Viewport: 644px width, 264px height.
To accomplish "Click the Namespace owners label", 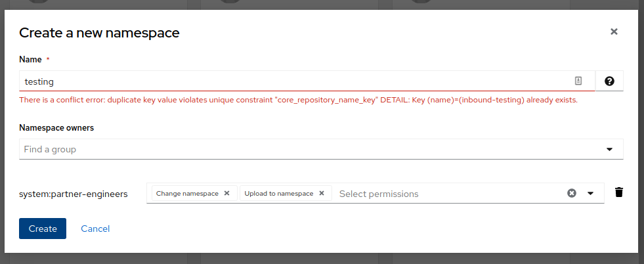I will pyautogui.click(x=56, y=127).
